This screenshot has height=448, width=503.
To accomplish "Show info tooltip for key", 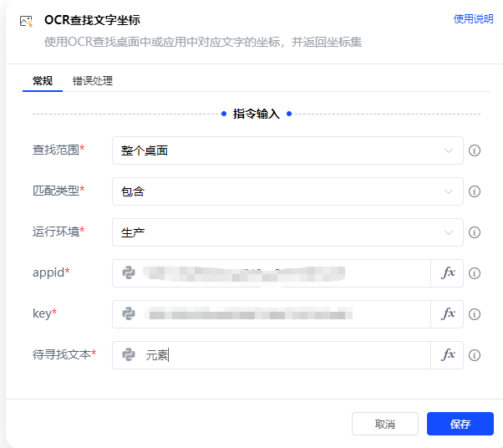I will point(475,314).
